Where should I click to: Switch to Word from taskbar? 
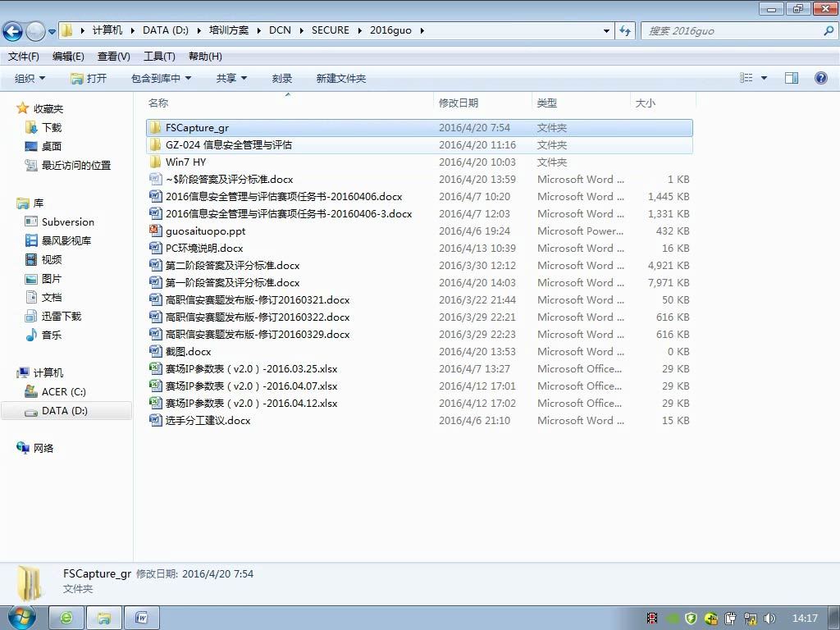(x=141, y=618)
